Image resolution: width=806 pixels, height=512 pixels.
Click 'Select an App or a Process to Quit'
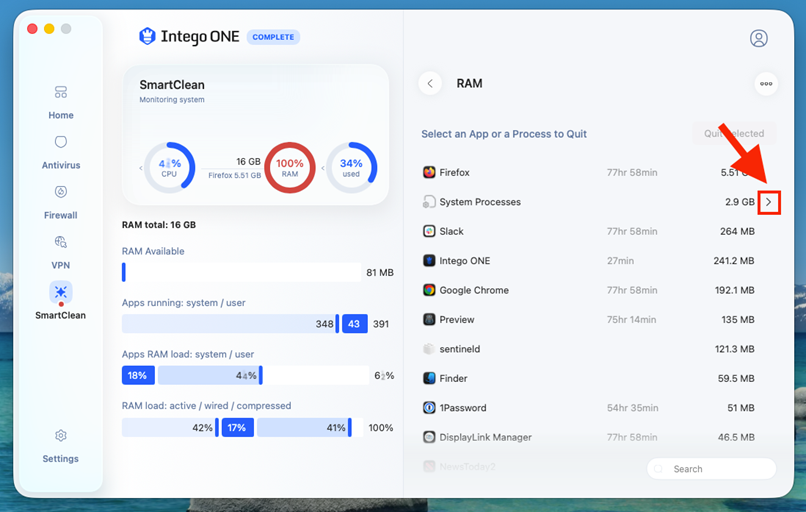pos(504,134)
